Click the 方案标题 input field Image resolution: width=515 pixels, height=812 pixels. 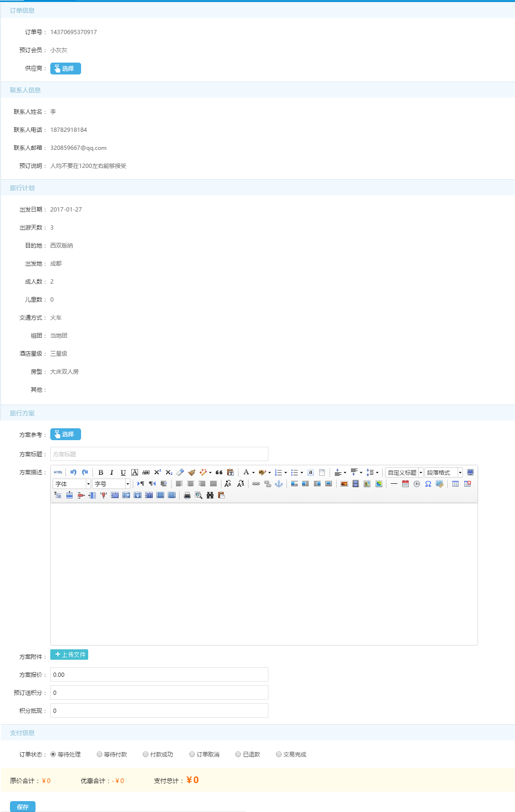pos(159,454)
